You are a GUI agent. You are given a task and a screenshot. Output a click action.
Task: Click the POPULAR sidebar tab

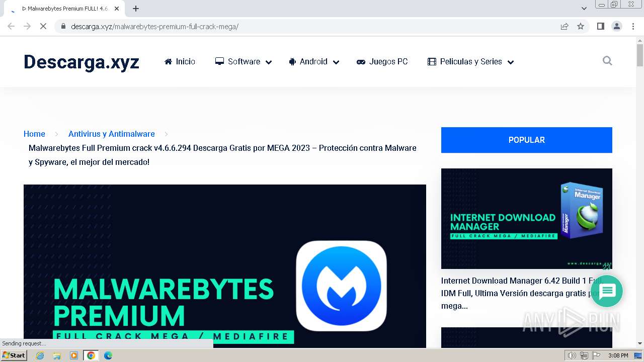click(x=527, y=140)
